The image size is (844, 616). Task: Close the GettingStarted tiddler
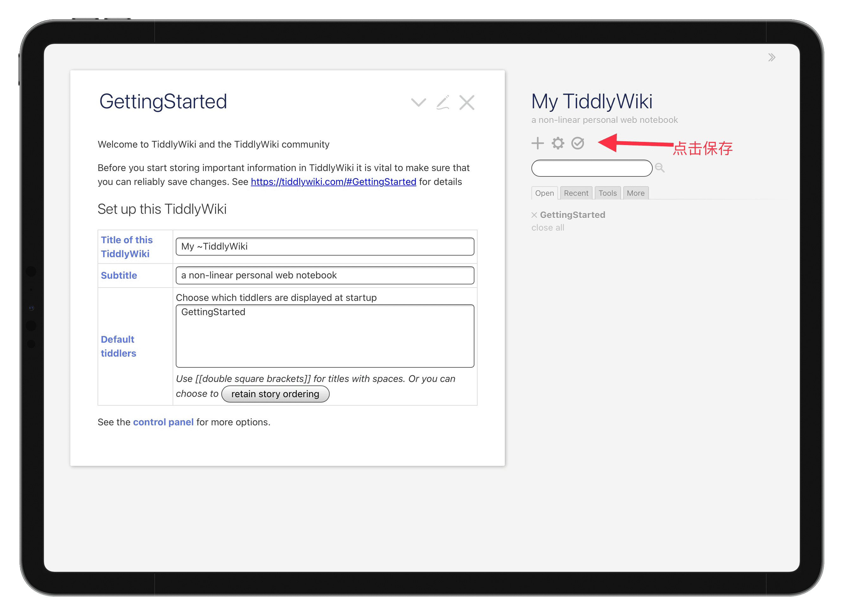point(467,102)
